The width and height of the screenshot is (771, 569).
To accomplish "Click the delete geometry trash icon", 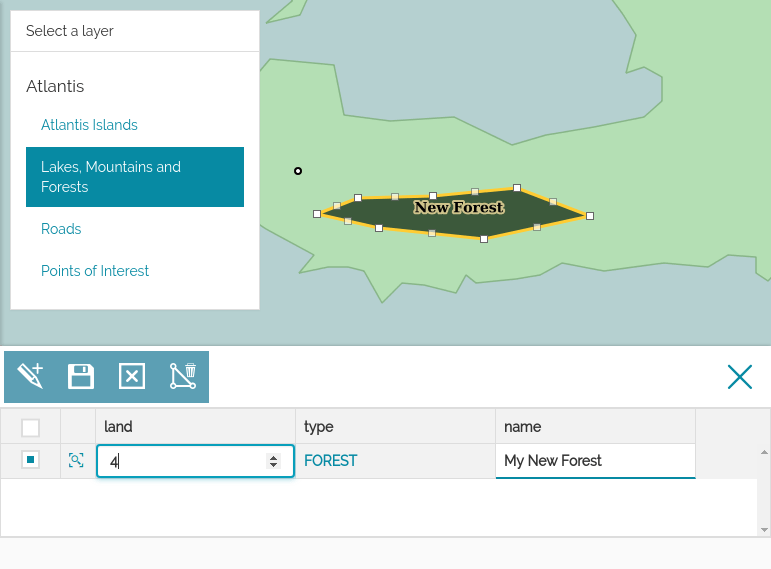I will tap(183, 376).
